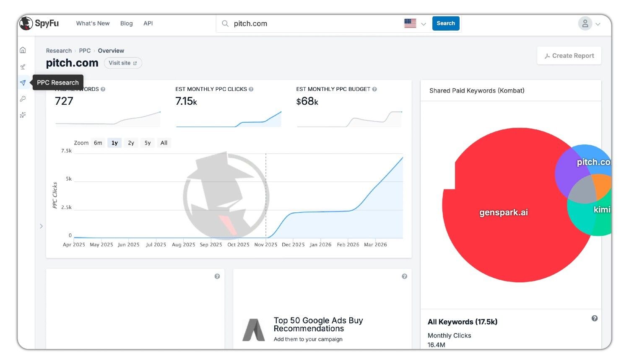This screenshot has width=629, height=364.
Task: Open the SpyFu logo home link
Action: (x=39, y=23)
